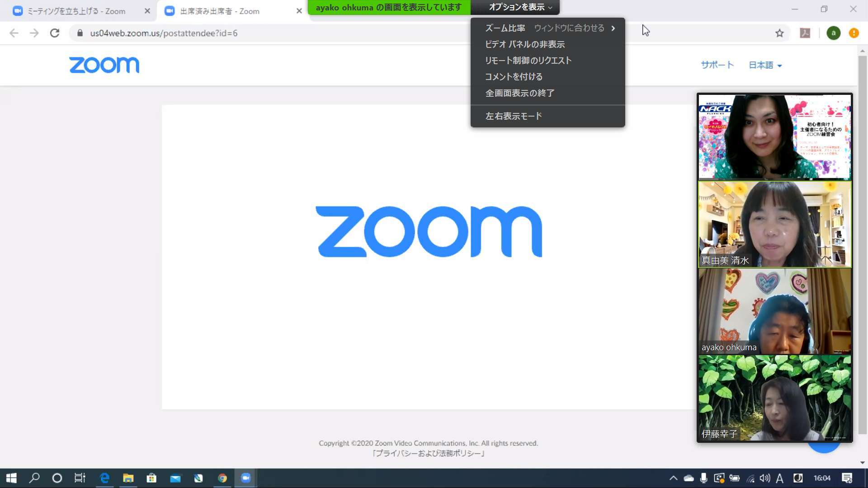
Task: Open the 日本語 language dropdown
Action: pyautogui.click(x=765, y=65)
